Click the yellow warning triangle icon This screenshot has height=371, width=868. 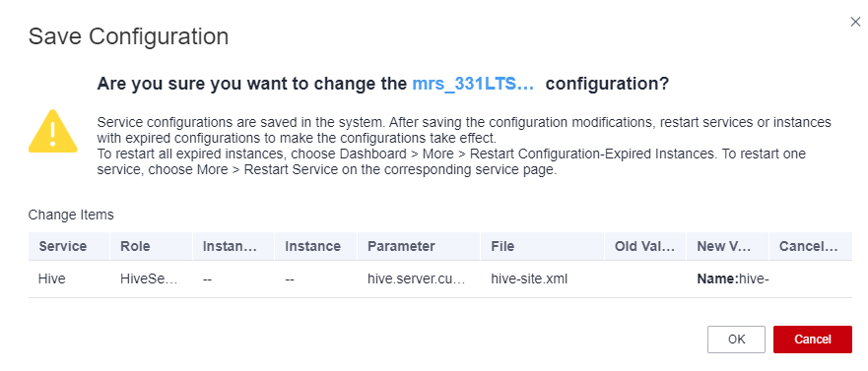[52, 131]
